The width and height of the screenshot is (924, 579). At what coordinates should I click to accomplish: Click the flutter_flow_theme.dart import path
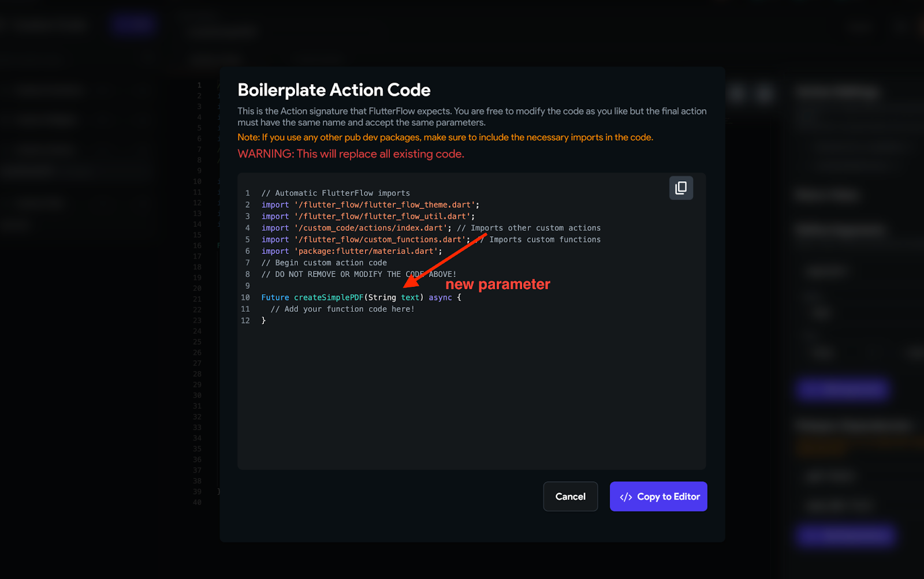point(385,205)
